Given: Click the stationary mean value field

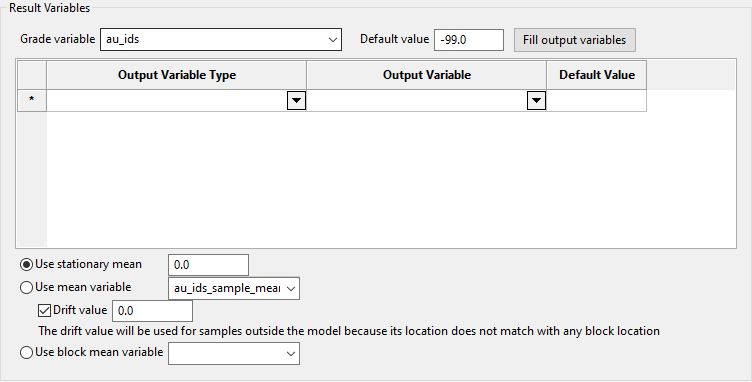Looking at the screenshot, I should (208, 265).
